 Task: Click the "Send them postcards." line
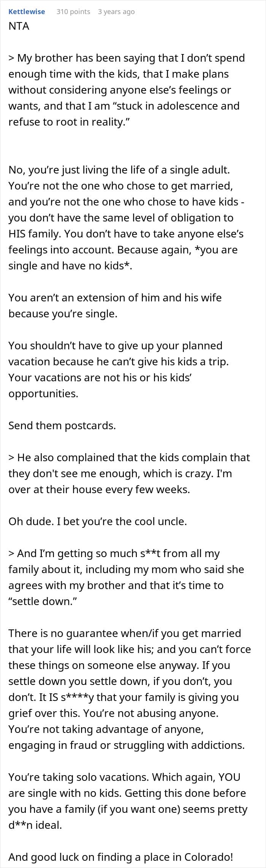62,426
